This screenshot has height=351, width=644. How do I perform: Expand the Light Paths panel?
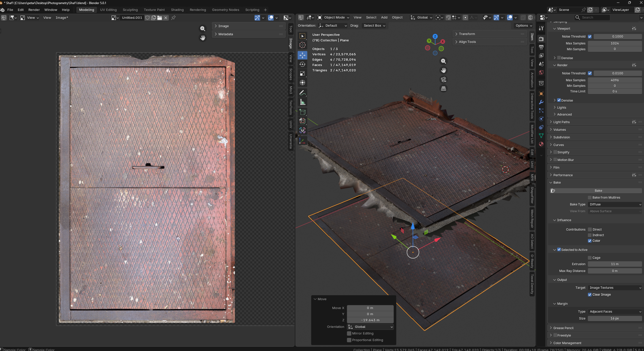(x=562, y=122)
